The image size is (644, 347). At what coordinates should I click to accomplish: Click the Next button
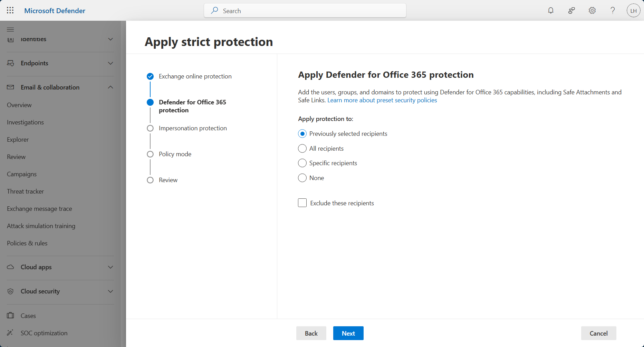[x=348, y=333]
